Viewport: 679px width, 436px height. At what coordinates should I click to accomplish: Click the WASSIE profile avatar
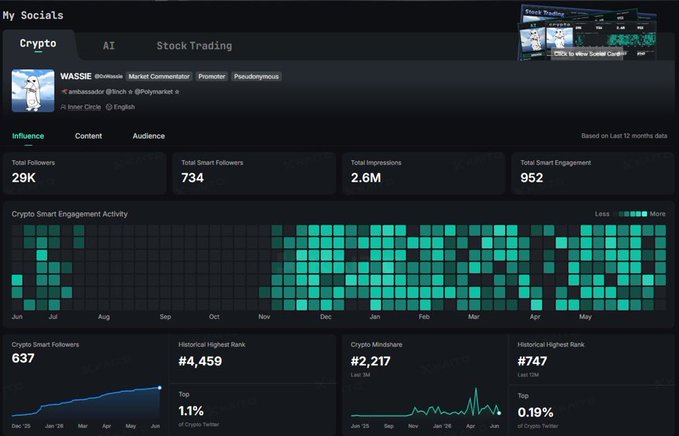(x=33, y=90)
